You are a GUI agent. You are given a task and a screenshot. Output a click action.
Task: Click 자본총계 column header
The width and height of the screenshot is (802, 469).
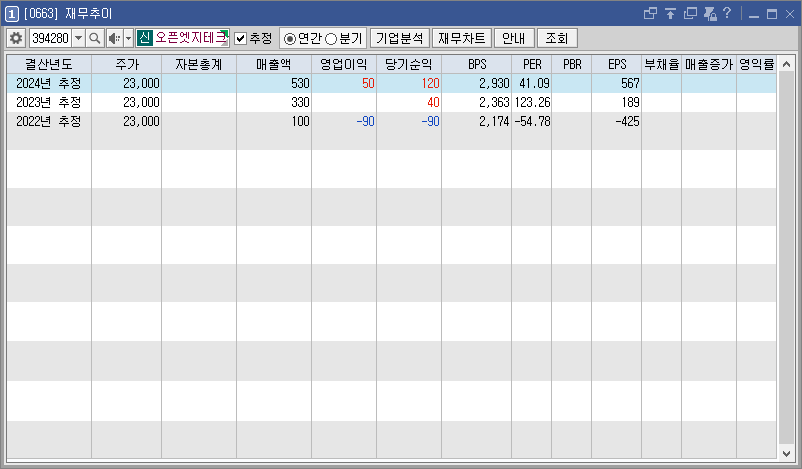pyautogui.click(x=199, y=64)
